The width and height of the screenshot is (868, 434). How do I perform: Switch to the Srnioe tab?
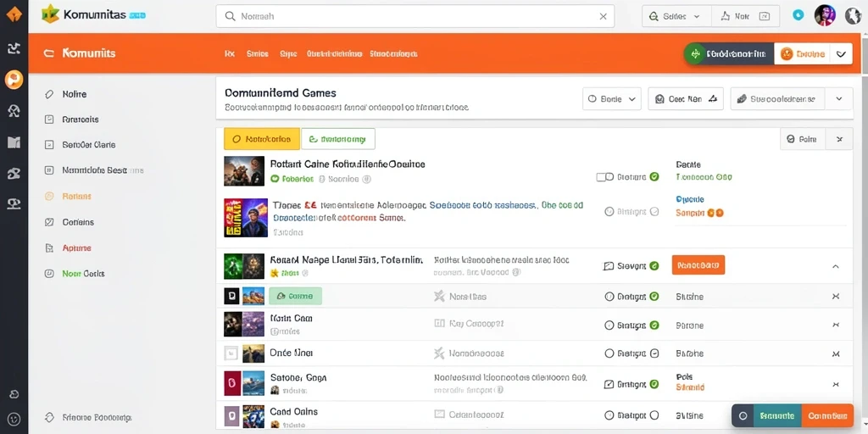[258, 53]
